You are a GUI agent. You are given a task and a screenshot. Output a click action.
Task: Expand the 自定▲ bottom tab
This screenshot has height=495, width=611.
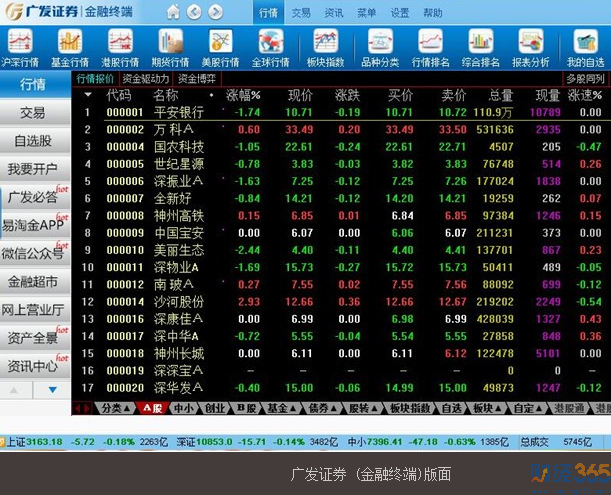[528, 408]
